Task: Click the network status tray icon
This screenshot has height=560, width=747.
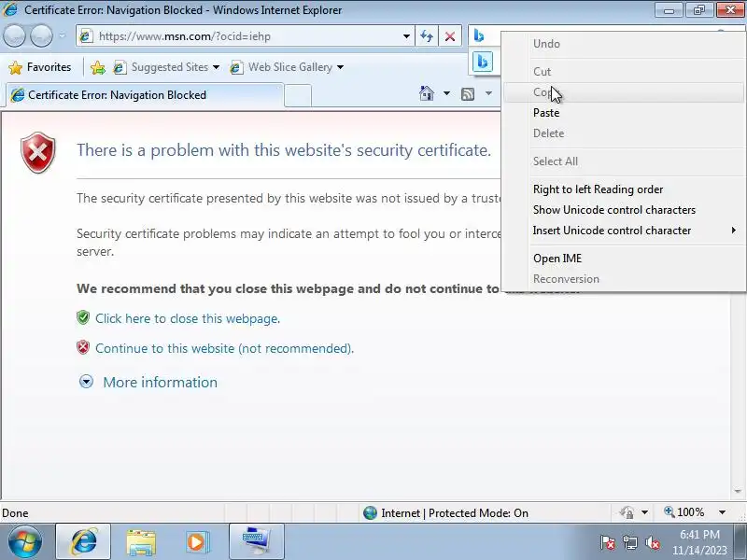Action: click(x=629, y=542)
